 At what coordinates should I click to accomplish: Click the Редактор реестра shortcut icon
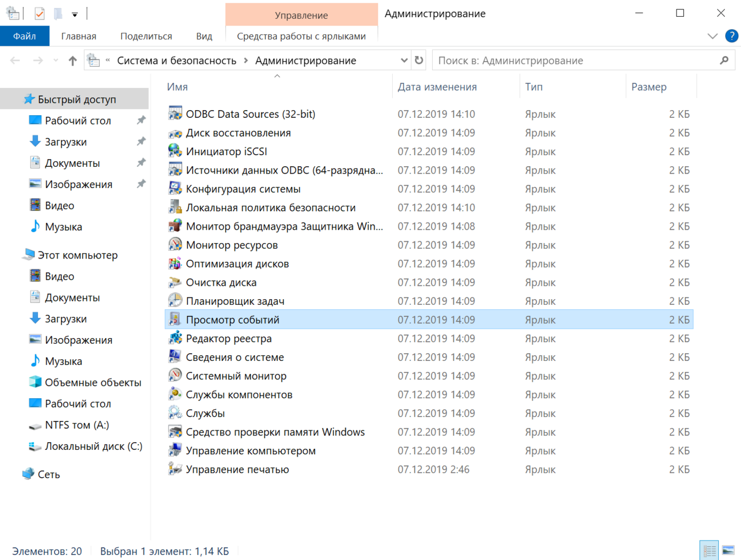click(175, 338)
